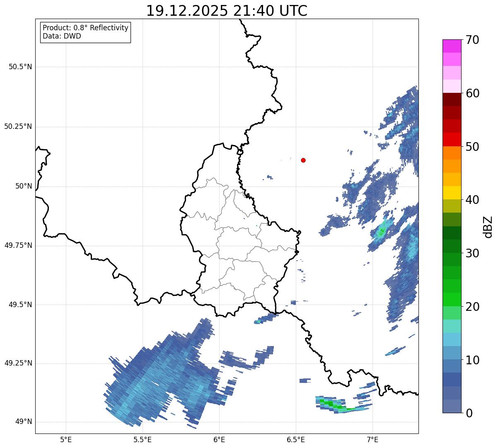Image resolution: width=498 pixels, height=448 pixels.
Task: Pick the light blue swatch between 10 and 20
Action: pyautogui.click(x=452, y=339)
